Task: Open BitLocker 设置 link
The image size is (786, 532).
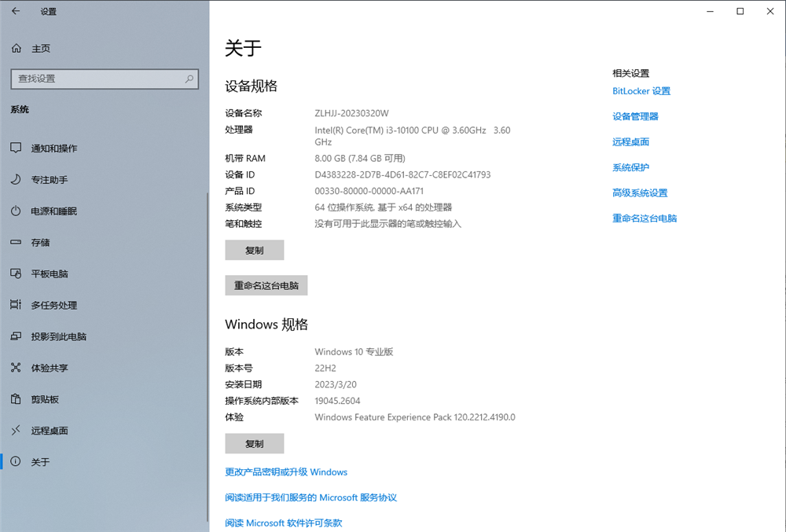Action: (x=641, y=91)
